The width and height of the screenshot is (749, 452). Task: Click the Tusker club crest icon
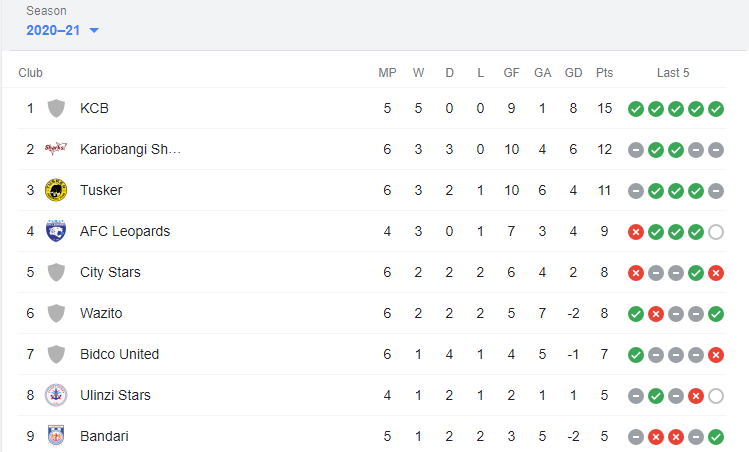coord(56,190)
